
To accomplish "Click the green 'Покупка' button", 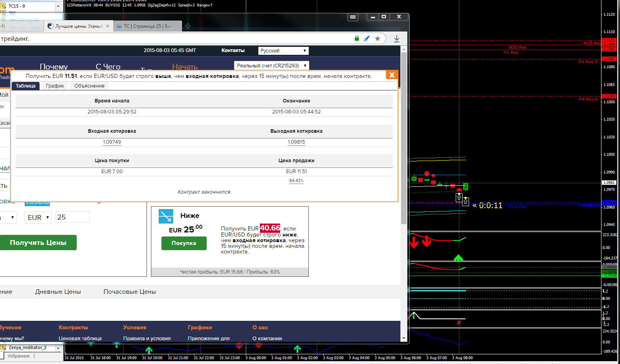I will 184,243.
